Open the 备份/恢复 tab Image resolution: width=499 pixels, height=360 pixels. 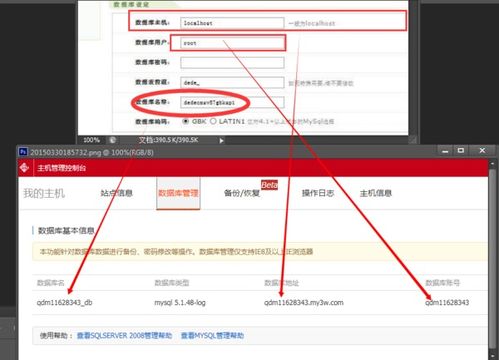(242, 193)
